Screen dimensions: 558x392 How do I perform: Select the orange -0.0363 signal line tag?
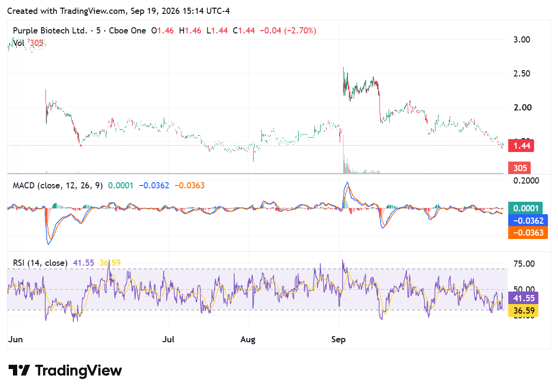coord(528,233)
